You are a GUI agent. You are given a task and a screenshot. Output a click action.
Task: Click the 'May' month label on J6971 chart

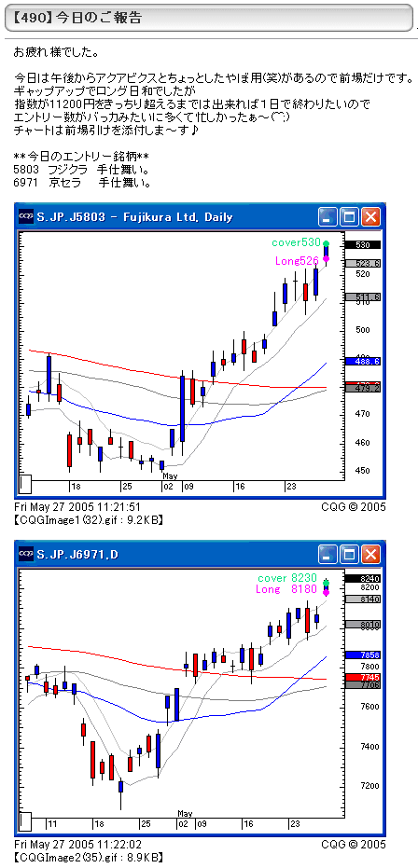point(185,813)
